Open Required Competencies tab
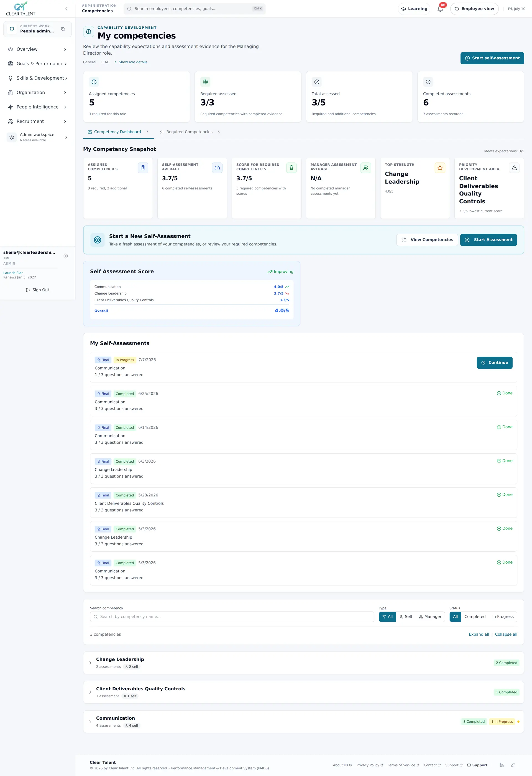This screenshot has height=776, width=532. [x=190, y=132]
